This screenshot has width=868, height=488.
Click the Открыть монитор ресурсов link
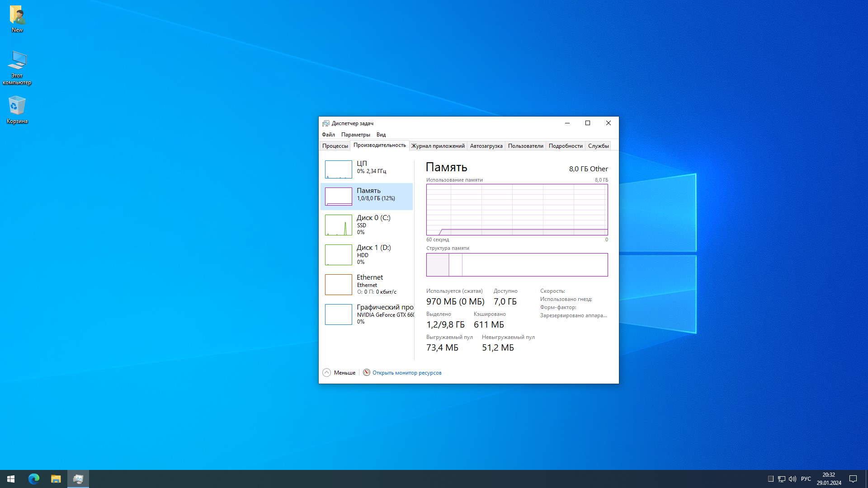(407, 373)
